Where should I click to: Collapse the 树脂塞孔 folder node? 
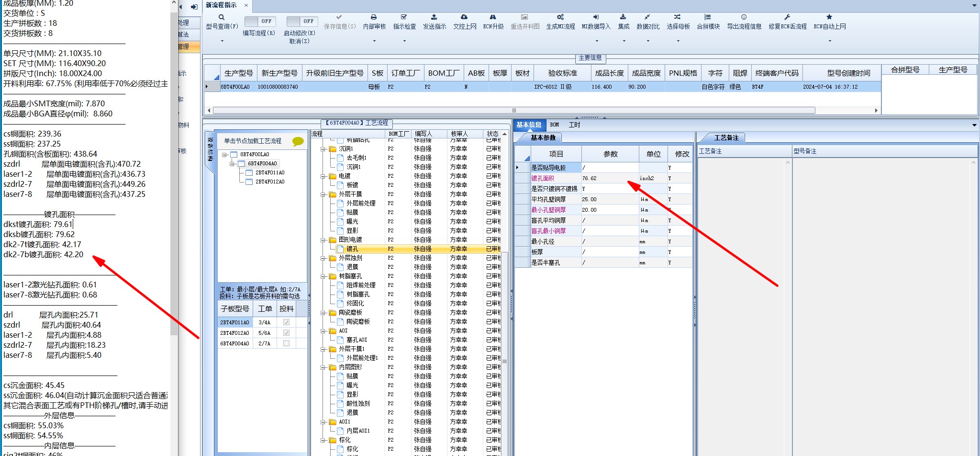click(323, 276)
